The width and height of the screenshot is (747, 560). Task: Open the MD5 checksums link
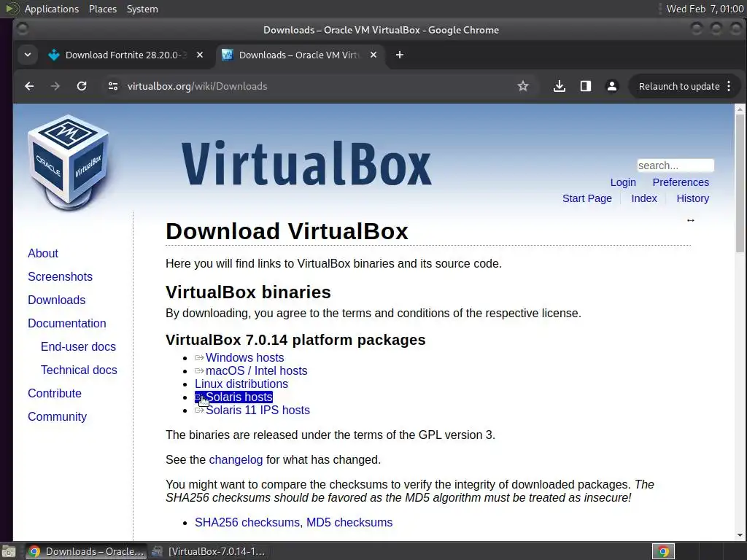click(x=349, y=522)
